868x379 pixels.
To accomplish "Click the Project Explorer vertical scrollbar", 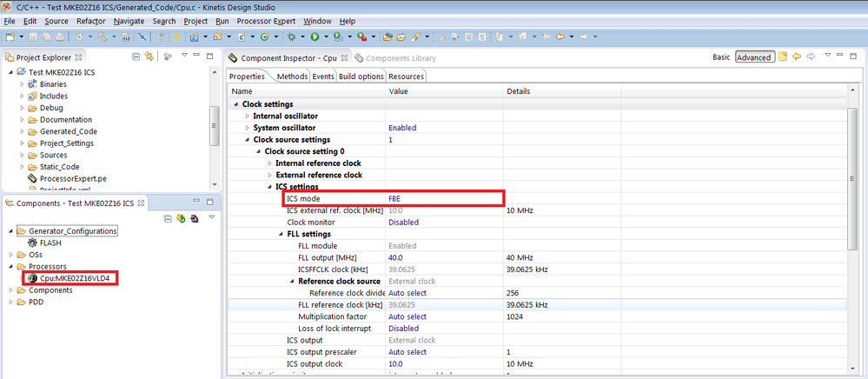I will coord(215,126).
